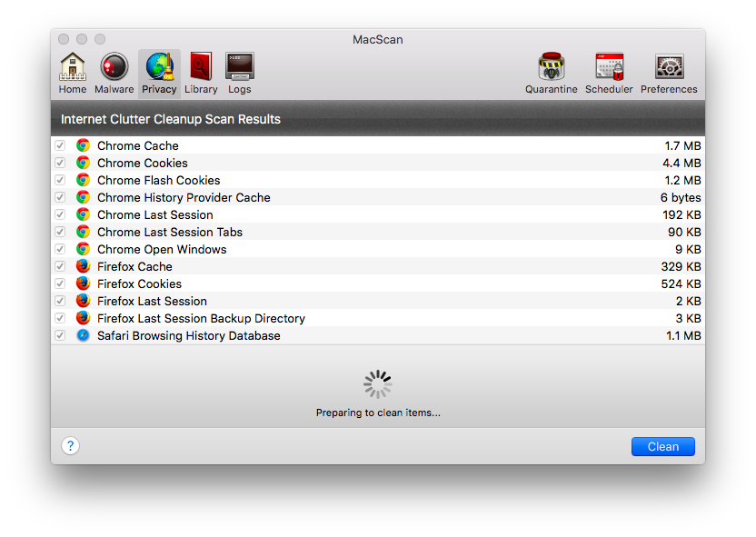Click the MacScan window title
756x537 pixels.
coord(377,40)
